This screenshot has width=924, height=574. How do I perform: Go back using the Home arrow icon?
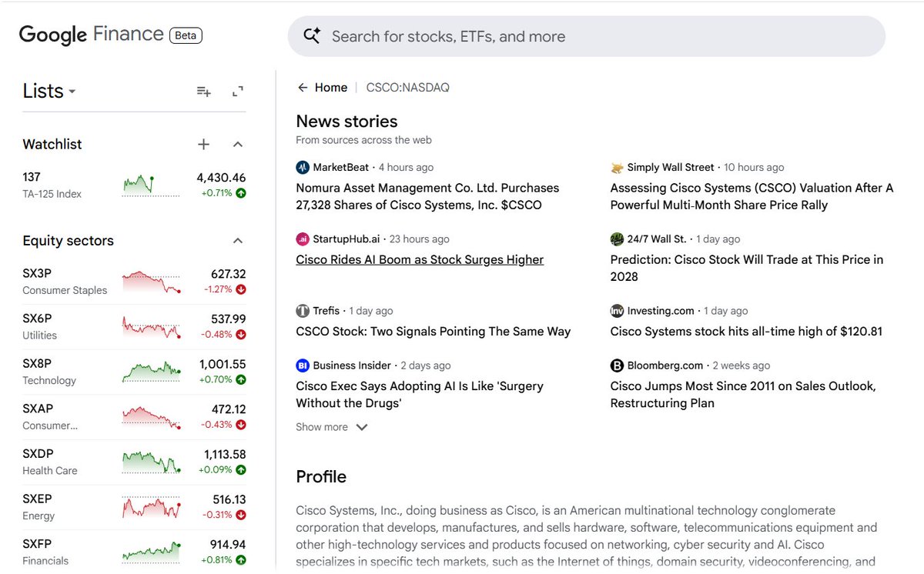point(303,88)
